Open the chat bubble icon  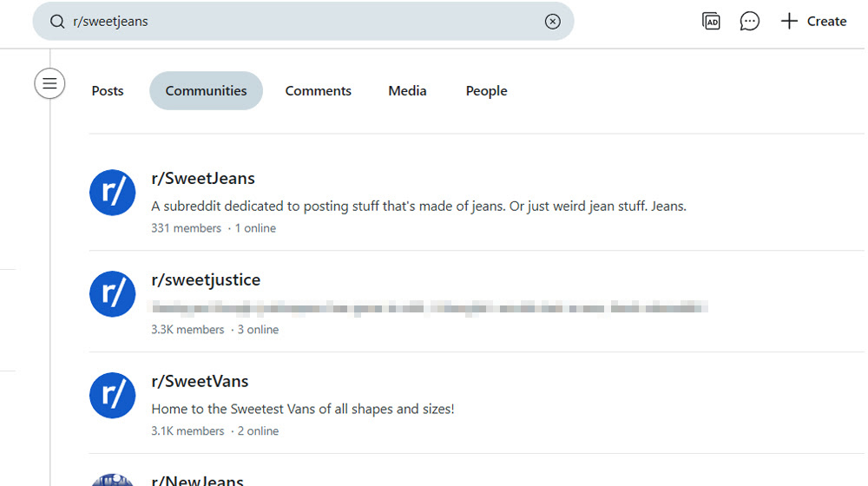click(749, 21)
